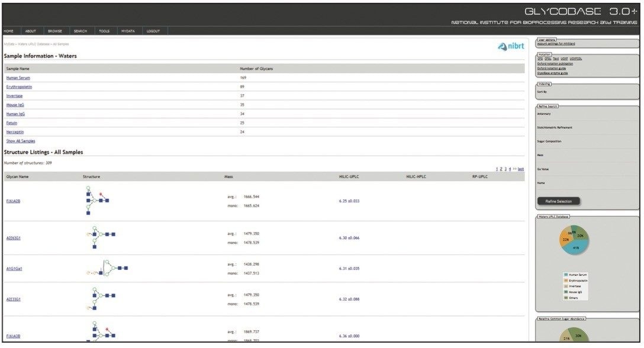Open the TOOLS menu
Image resolution: width=644 pixels, height=348 pixels.
(x=104, y=31)
